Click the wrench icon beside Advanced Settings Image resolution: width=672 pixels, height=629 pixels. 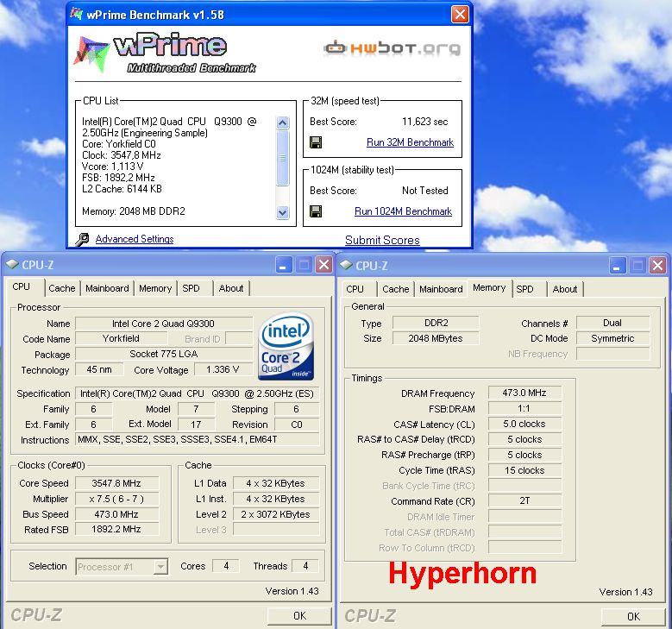click(x=82, y=239)
